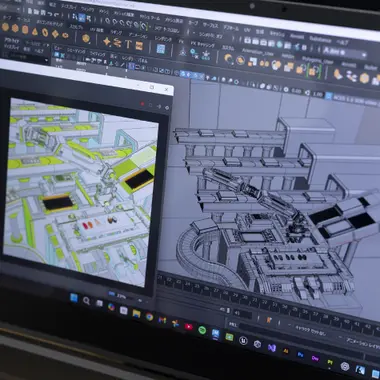Screen dimensions: 380x380
Task: Click frame 30 on the time slider
Action: click(246, 297)
